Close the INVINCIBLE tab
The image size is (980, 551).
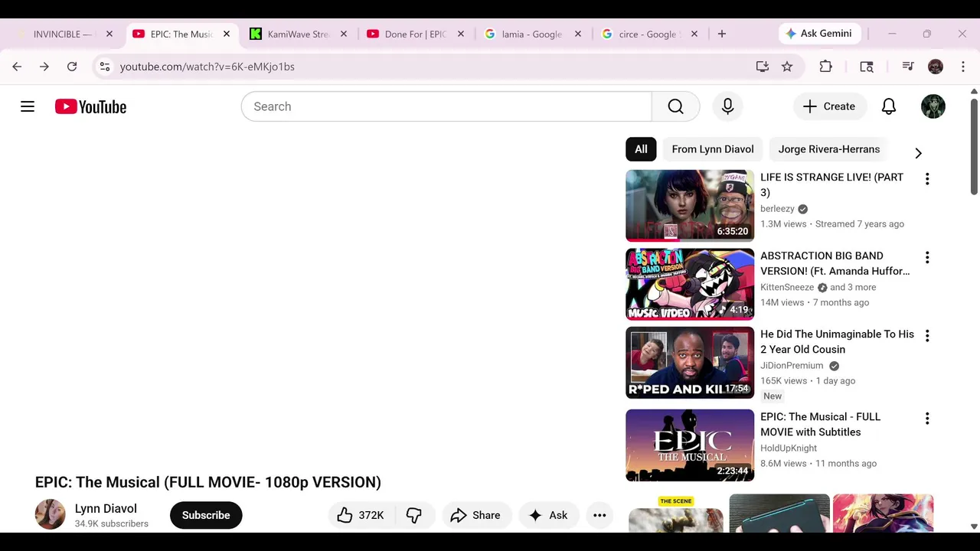[x=109, y=34]
